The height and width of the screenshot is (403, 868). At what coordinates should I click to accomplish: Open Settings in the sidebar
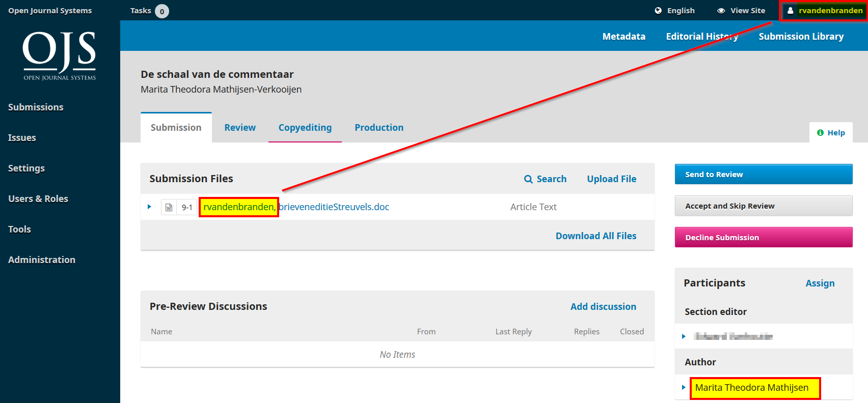click(x=26, y=168)
